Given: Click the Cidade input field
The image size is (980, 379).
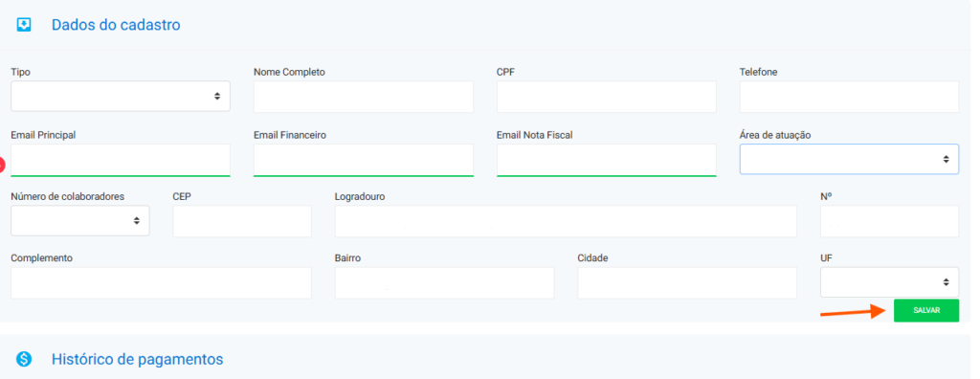Looking at the screenshot, I should pyautogui.click(x=687, y=282).
